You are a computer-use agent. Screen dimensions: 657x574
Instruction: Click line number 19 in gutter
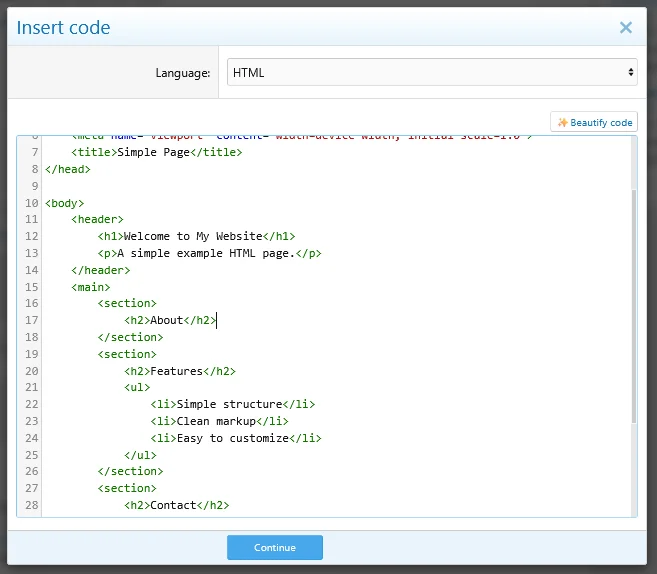click(x=31, y=354)
